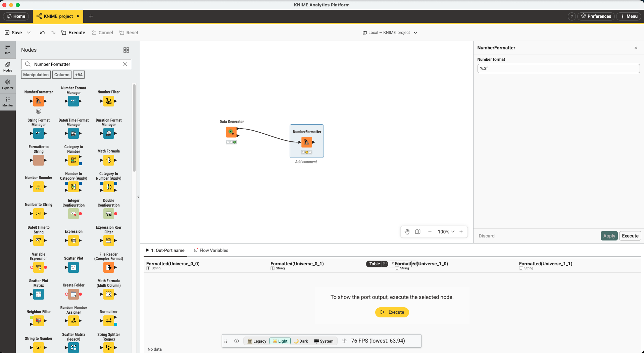Switch to Dark theme
This screenshot has width=644, height=353.
coord(301,341)
